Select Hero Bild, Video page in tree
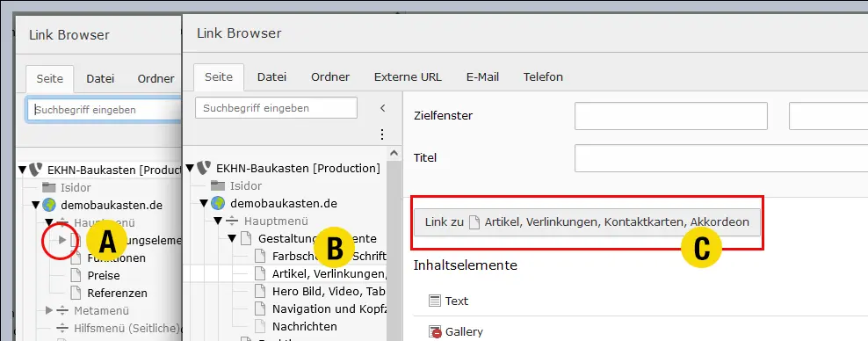This screenshot has height=341, width=868. coord(329,291)
